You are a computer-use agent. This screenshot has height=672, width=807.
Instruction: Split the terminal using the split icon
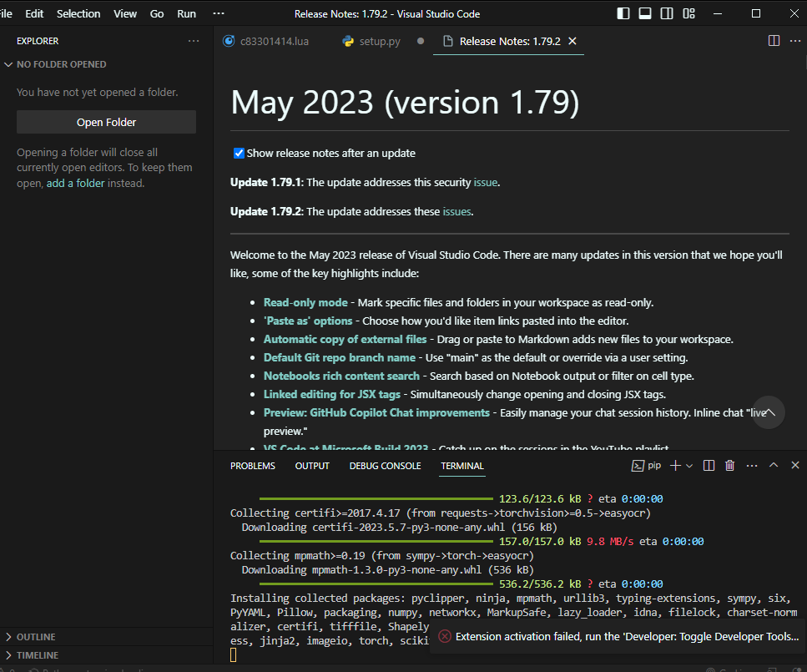coord(709,466)
